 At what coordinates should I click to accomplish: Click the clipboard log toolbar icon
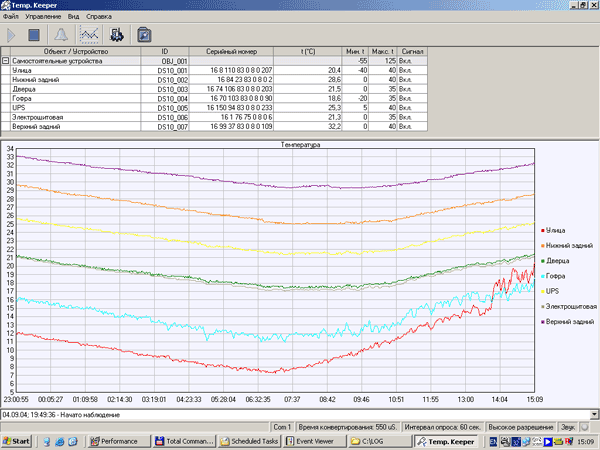pyautogui.click(x=144, y=35)
